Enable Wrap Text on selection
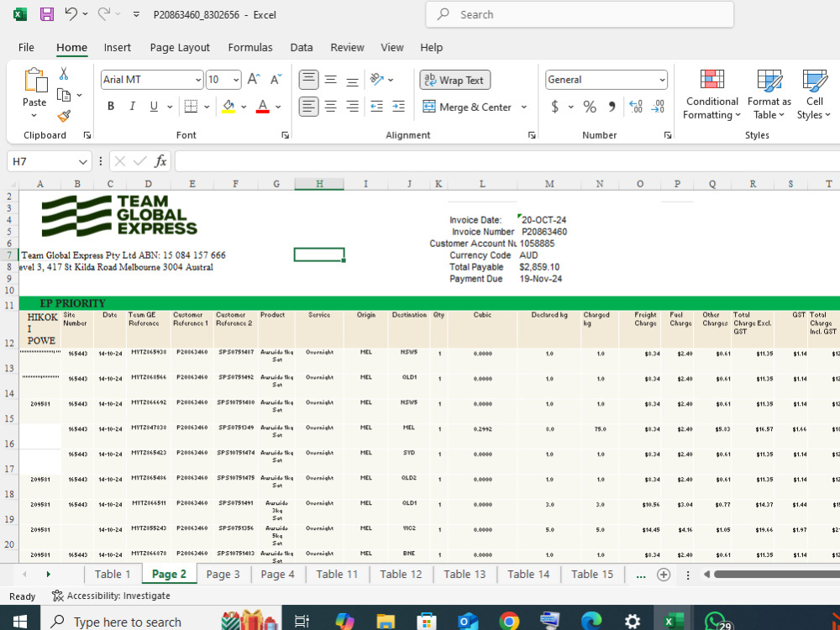The width and height of the screenshot is (840, 630). coord(454,80)
